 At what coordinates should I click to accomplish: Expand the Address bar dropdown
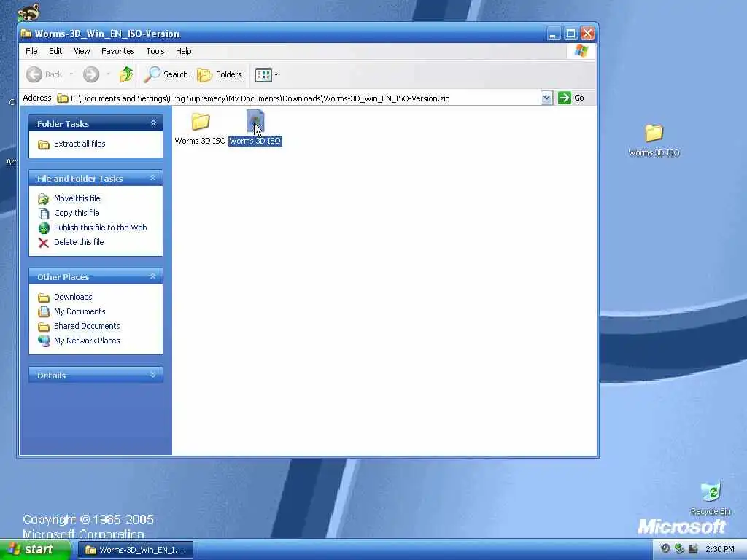(x=546, y=98)
